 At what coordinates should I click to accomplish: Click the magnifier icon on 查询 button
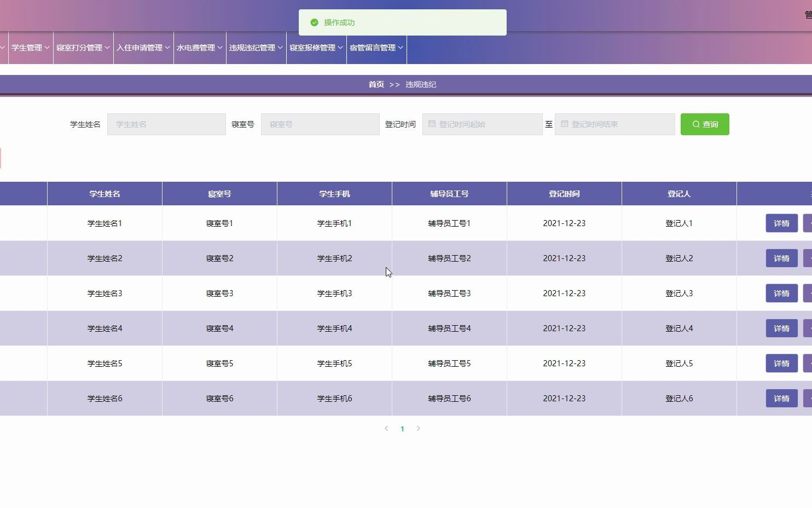695,124
